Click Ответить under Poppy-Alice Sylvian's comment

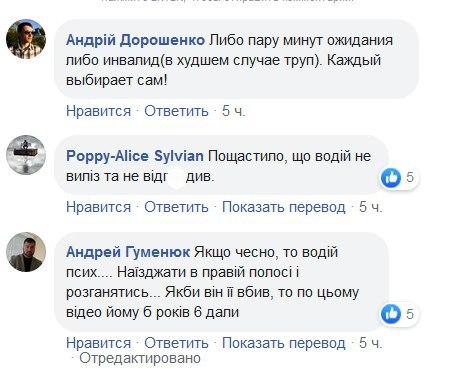tap(176, 207)
